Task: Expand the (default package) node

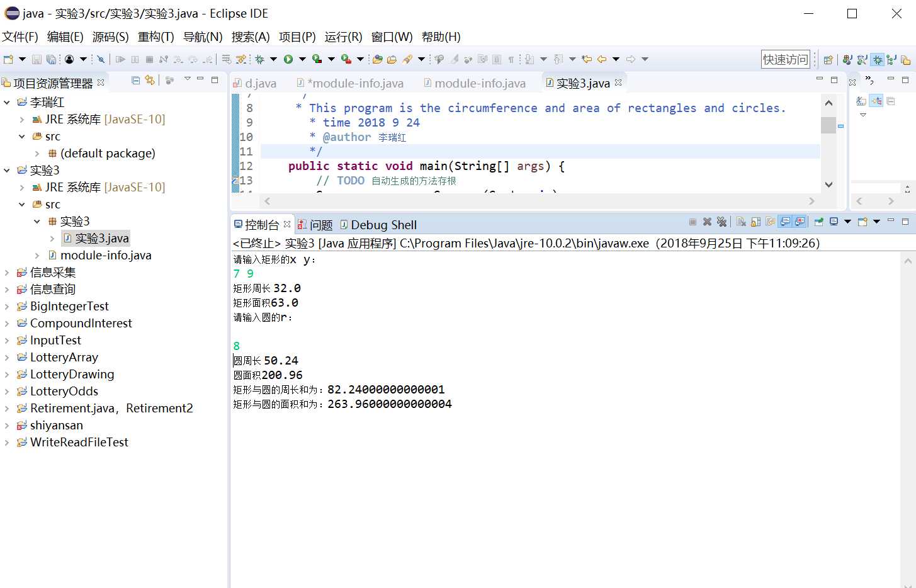Action: (37, 153)
